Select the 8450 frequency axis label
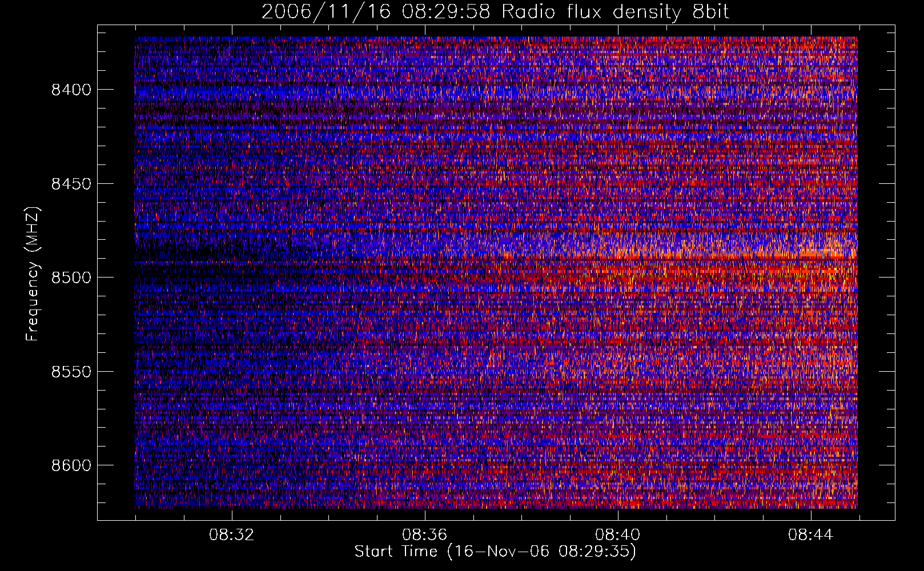The width and height of the screenshot is (924, 571). [71, 184]
